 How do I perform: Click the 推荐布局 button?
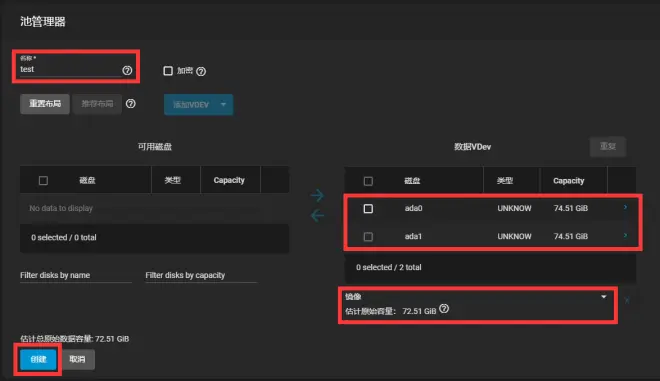97,104
